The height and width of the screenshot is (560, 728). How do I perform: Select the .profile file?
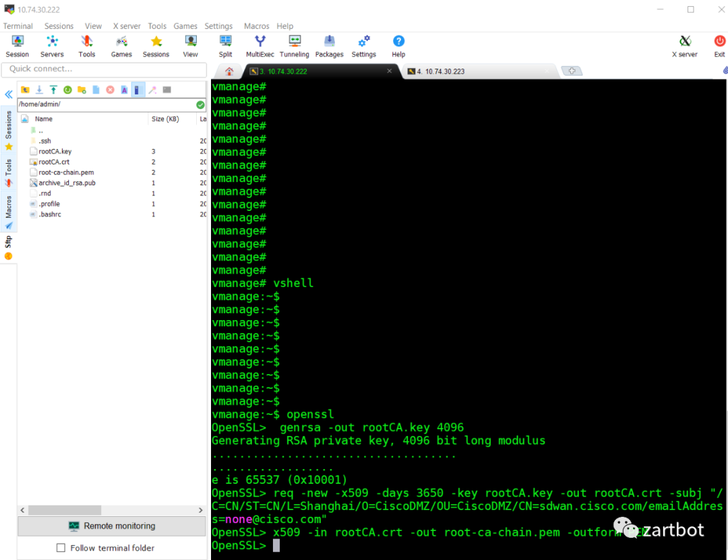pyautogui.click(x=49, y=204)
